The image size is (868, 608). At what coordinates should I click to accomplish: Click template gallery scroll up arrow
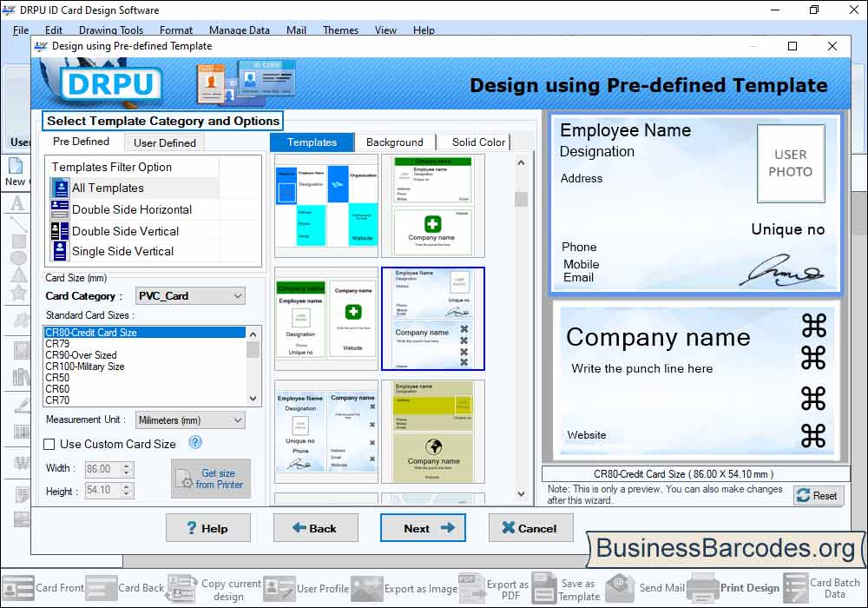click(x=521, y=162)
